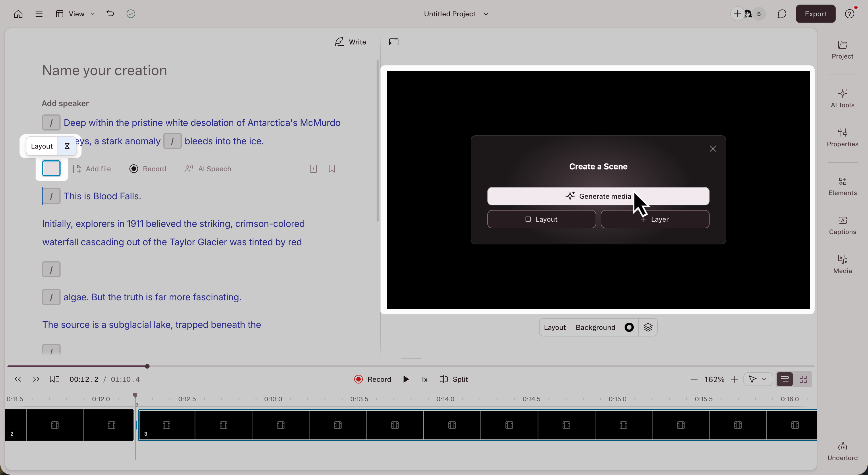Screen dimensions: 868x475
Task: Click the comments speech bubble icon
Action: (782, 14)
